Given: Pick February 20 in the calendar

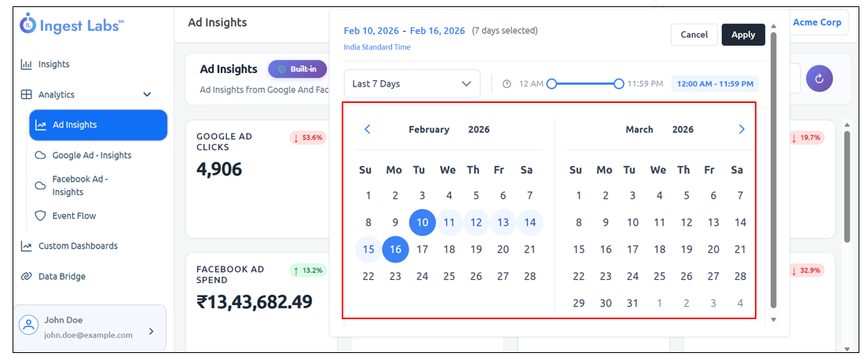Looking at the screenshot, I should (x=503, y=249).
